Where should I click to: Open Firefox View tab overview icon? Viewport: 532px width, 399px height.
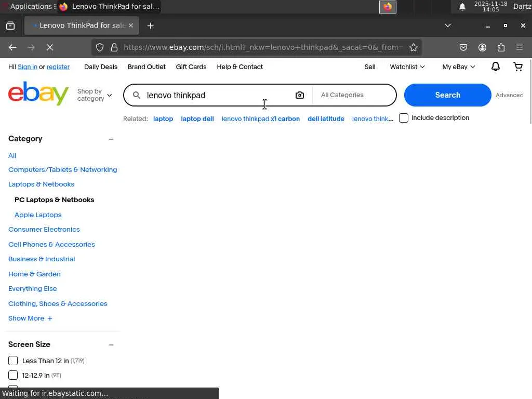pyautogui.click(x=10, y=26)
